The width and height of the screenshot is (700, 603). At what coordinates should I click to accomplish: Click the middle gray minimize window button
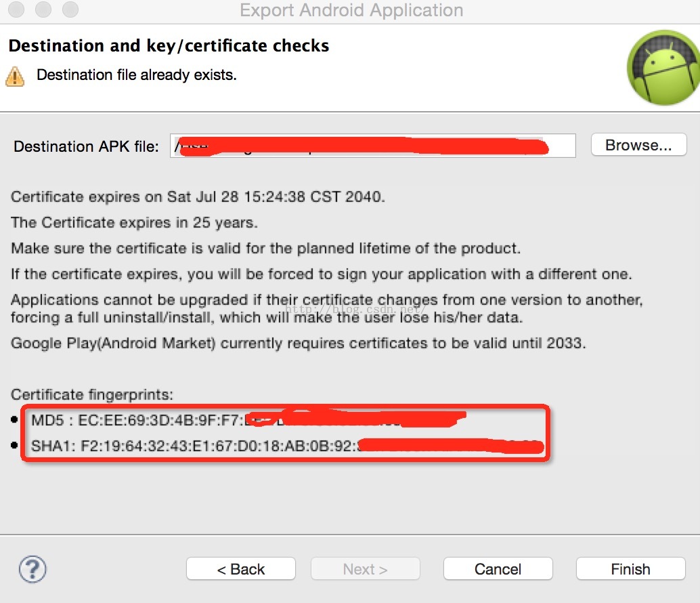click(44, 10)
